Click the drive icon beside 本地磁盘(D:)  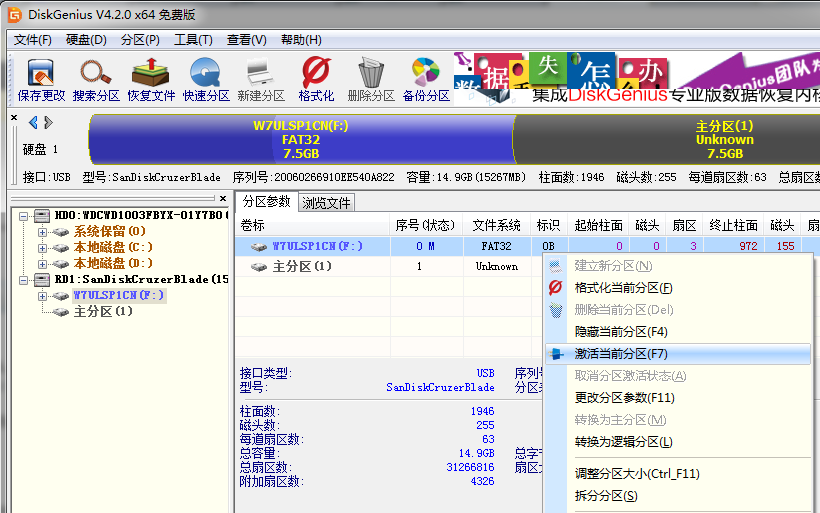61,264
